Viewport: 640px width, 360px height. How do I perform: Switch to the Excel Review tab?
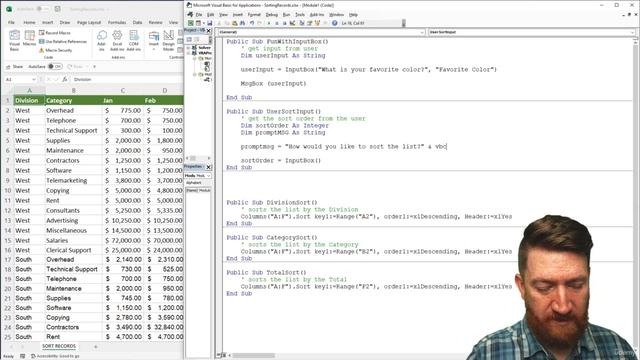[x=156, y=22]
